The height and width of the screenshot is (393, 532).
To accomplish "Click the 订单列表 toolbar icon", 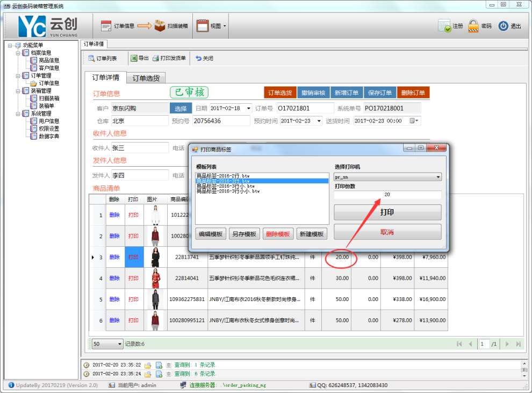I will point(91,58).
